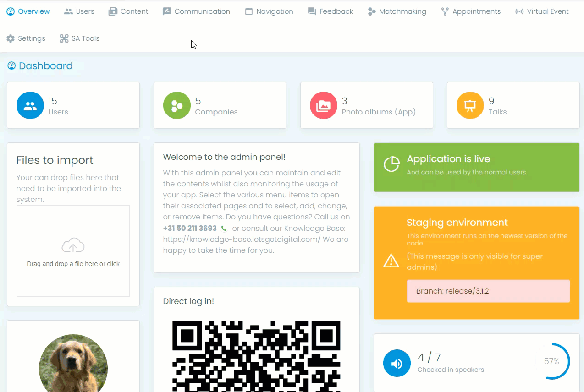Click the Matchmaking icon
Image resolution: width=584 pixels, height=392 pixels.
pos(372,11)
